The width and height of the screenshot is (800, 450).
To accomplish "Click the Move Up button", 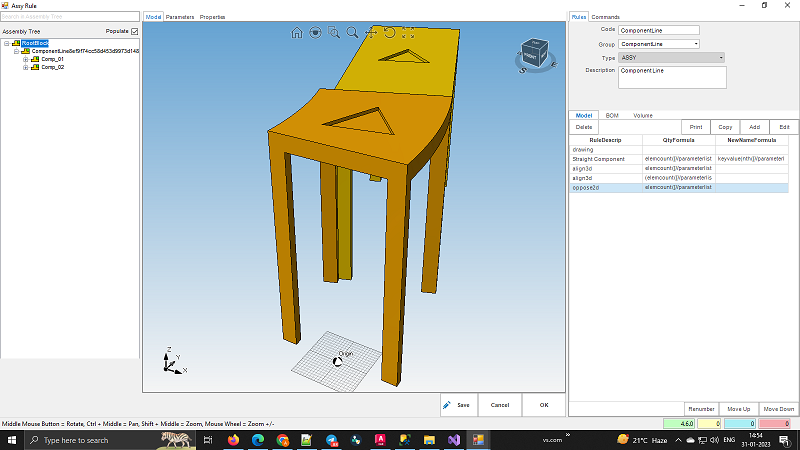I will (738, 409).
